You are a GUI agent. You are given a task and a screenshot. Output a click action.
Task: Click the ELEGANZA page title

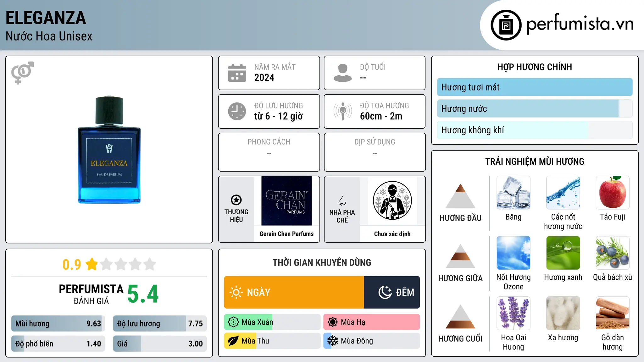[x=46, y=18]
